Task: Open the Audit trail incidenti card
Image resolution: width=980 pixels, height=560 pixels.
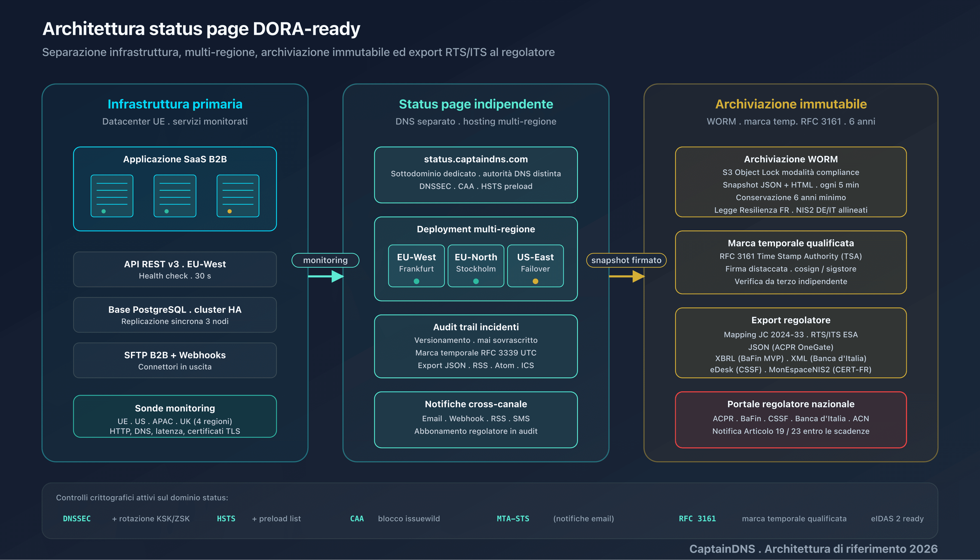Action: [x=476, y=346]
